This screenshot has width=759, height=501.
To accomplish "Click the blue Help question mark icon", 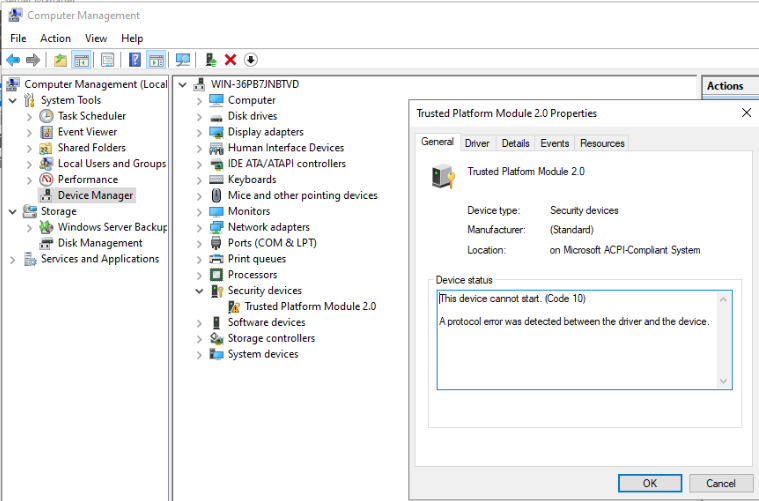I will click(x=135, y=60).
